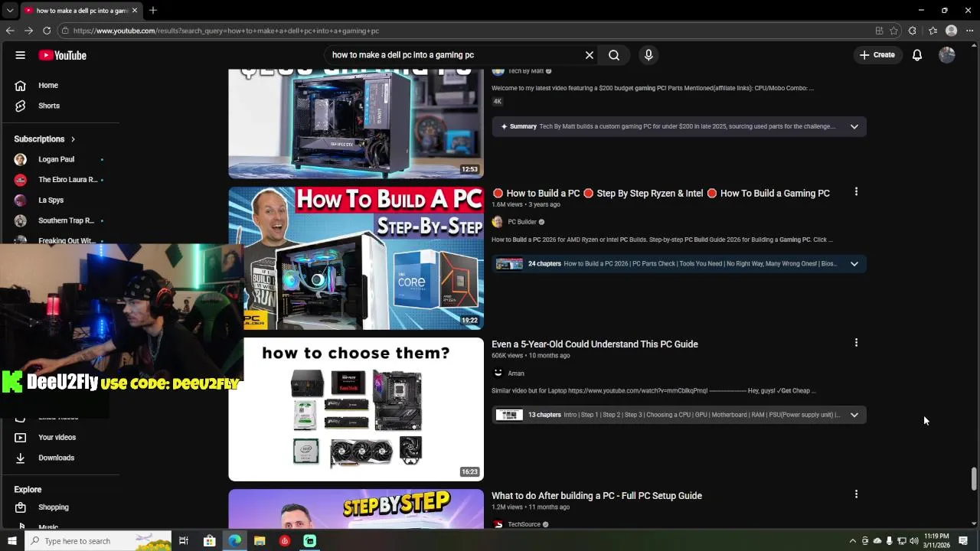
Task: Open the Favorites list icon
Action: point(933,31)
